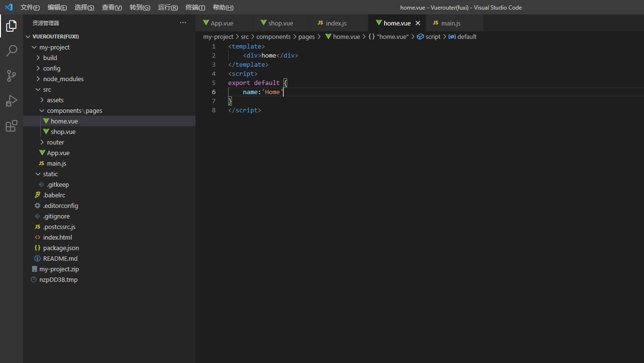Collapse the components\pages folder

pos(42,110)
